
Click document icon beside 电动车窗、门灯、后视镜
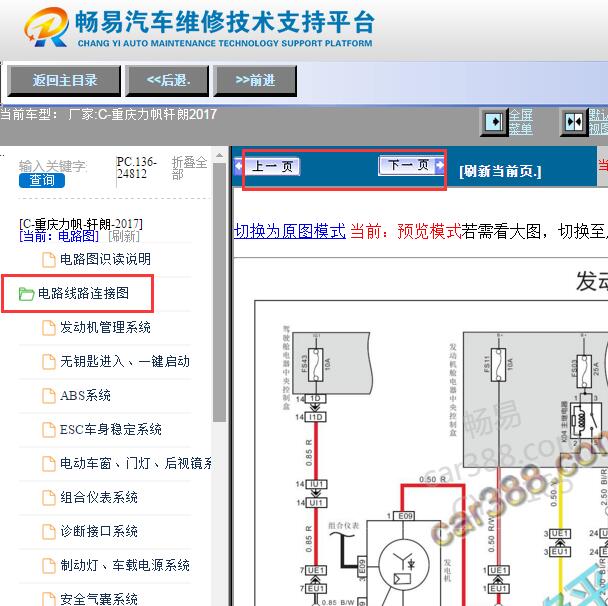[x=49, y=464]
